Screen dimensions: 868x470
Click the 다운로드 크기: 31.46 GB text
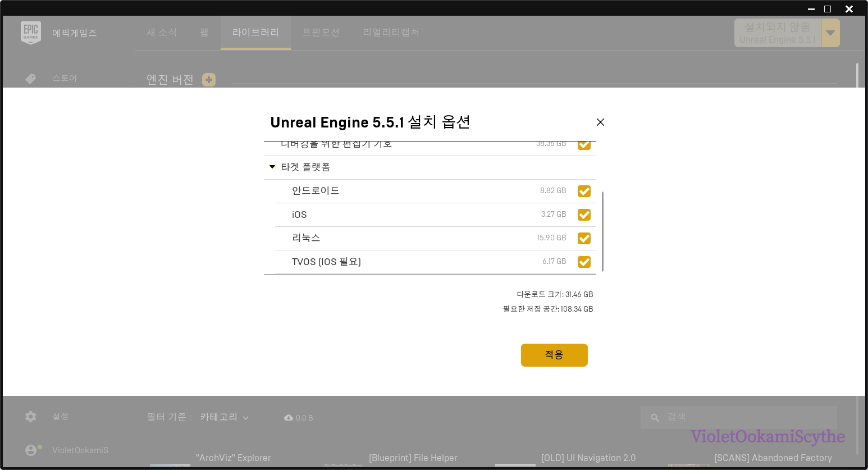555,294
